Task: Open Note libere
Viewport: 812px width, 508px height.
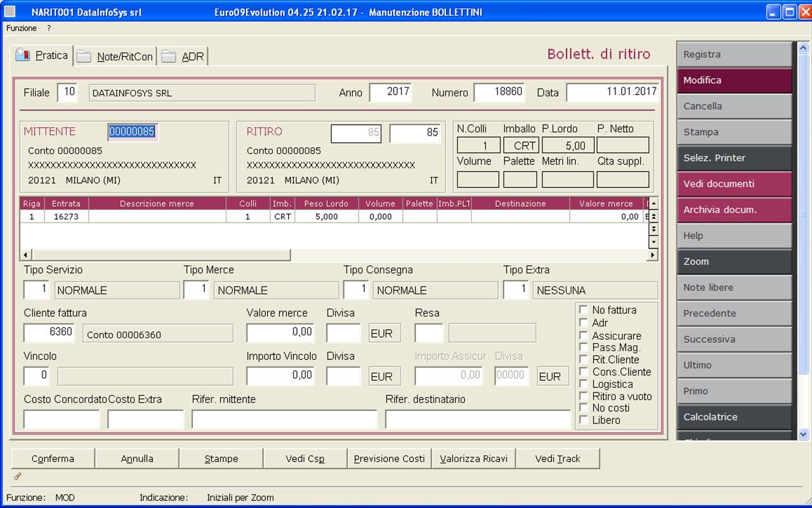Action: (x=735, y=288)
